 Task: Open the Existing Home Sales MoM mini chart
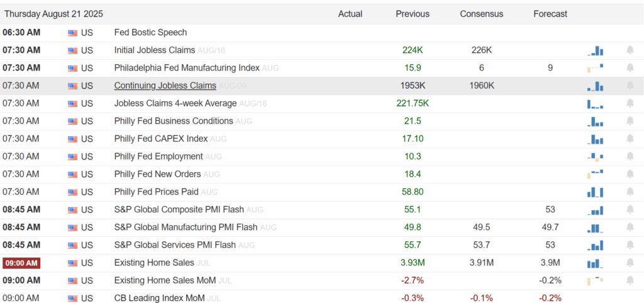tap(595, 280)
